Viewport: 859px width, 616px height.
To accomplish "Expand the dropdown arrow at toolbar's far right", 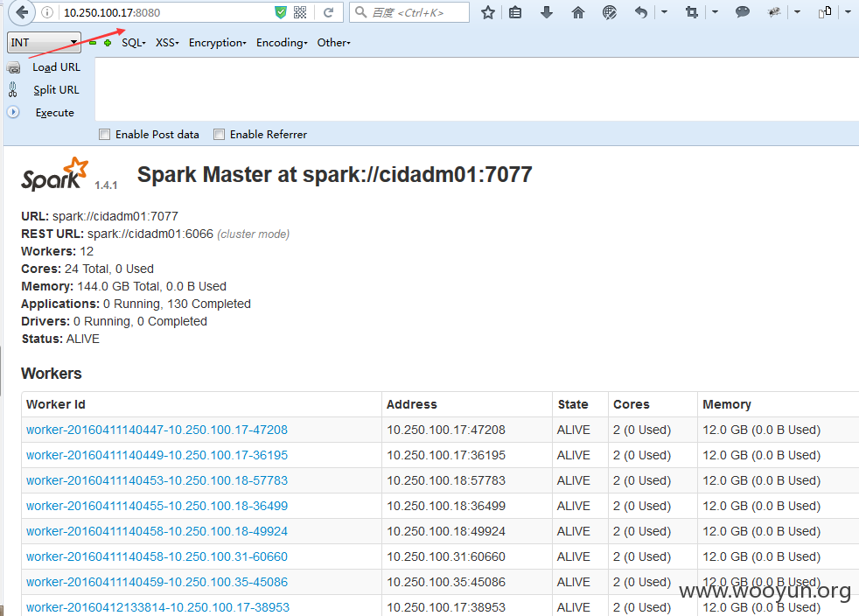I will pyautogui.click(x=848, y=11).
